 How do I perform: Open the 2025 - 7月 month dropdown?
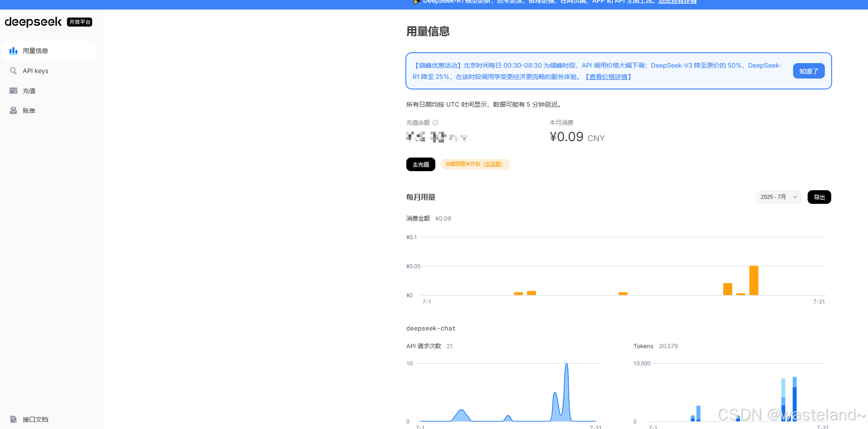tap(779, 197)
